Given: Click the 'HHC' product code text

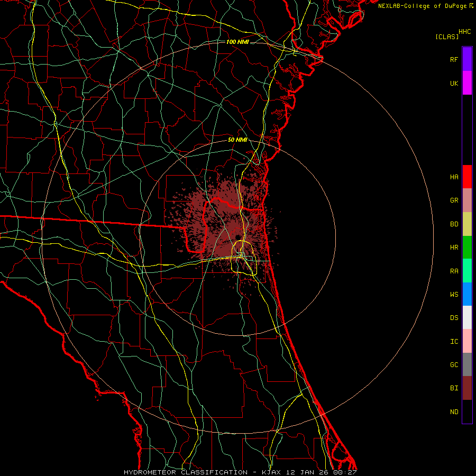Looking at the screenshot, I should [x=465, y=32].
